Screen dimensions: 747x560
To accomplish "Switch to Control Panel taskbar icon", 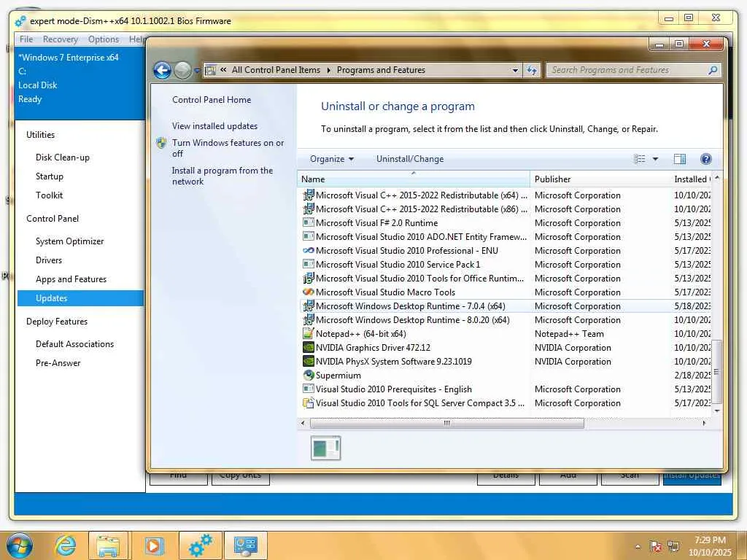I will (x=245, y=545).
